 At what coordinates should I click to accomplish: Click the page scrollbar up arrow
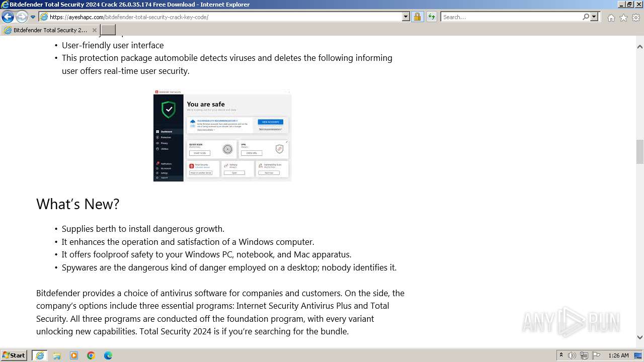[x=640, y=47]
